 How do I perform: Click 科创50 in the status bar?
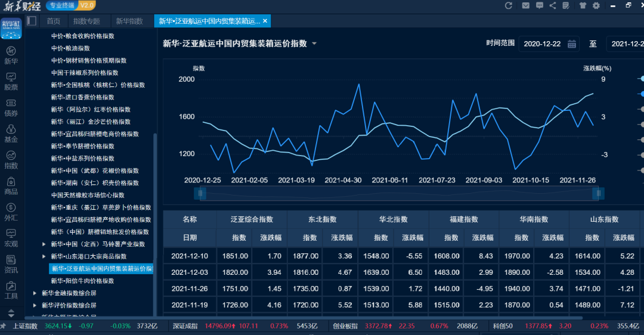click(503, 326)
